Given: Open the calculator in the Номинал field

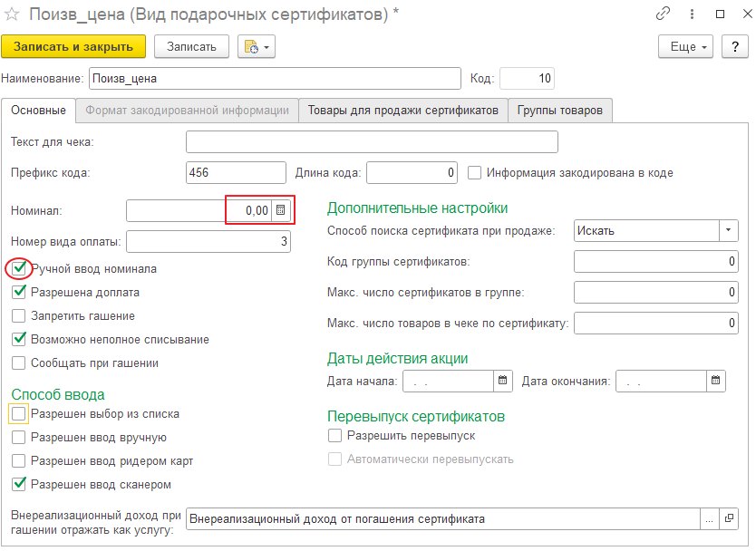Looking at the screenshot, I should point(281,210).
